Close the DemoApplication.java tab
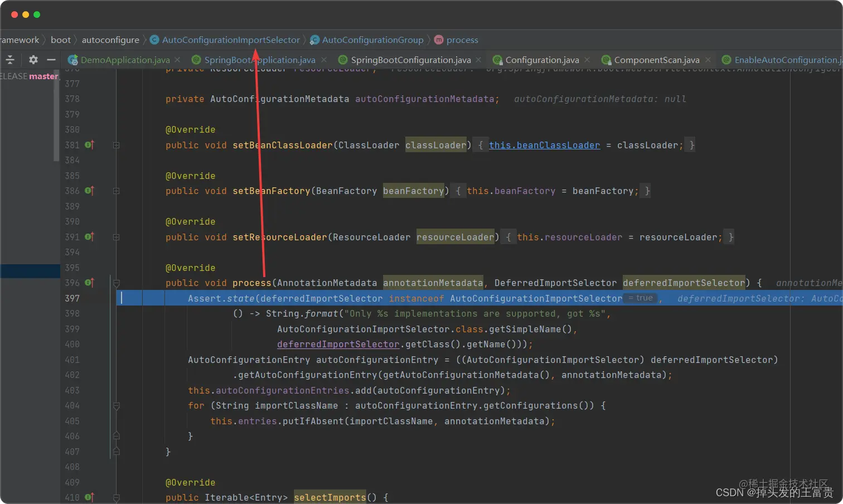Viewport: 843px width, 504px height. 177,60
